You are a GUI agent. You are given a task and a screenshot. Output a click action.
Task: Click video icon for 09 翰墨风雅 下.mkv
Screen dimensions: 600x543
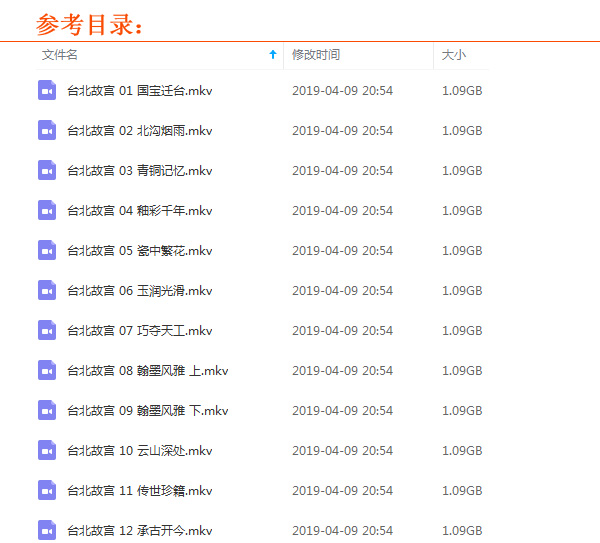pyautogui.click(x=47, y=411)
